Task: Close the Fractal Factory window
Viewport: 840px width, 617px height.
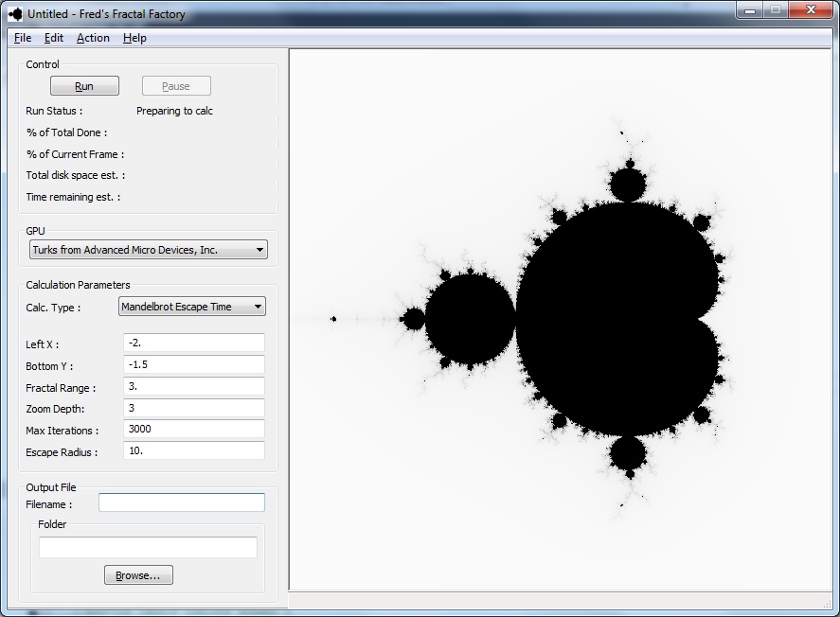Action: click(813, 10)
